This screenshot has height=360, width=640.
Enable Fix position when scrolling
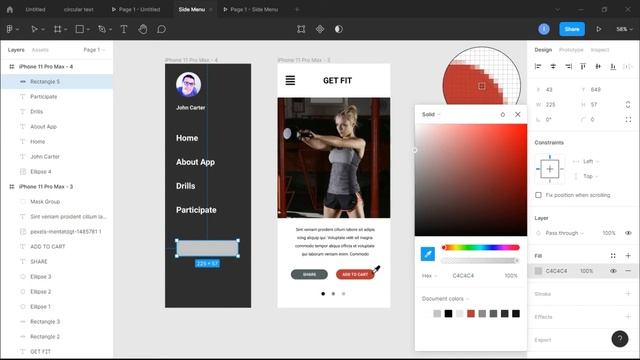pos(538,195)
